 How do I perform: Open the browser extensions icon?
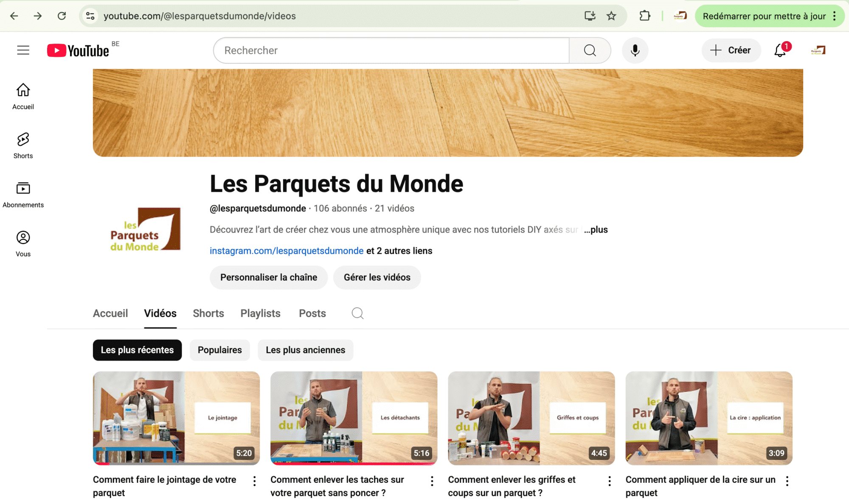click(644, 16)
